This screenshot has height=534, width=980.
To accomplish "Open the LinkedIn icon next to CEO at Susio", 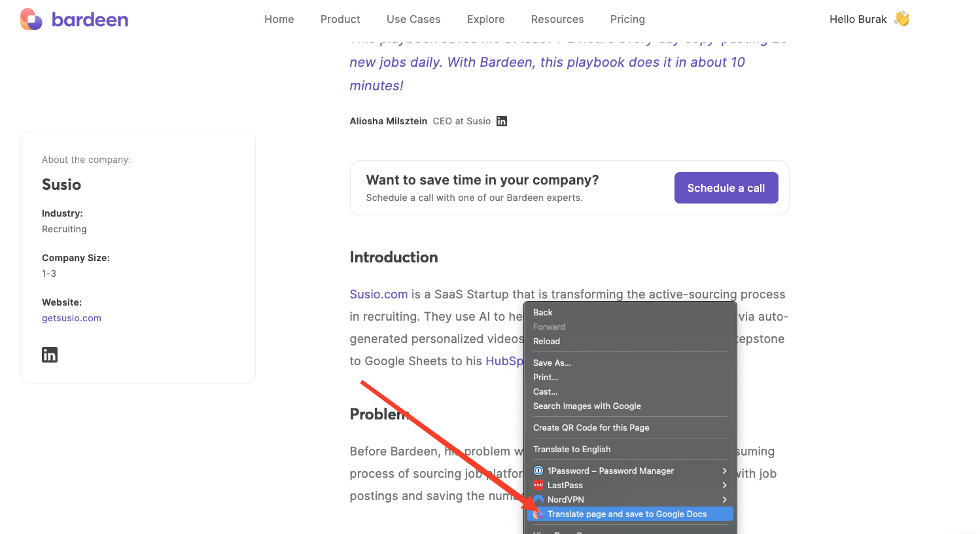I will pyautogui.click(x=502, y=121).
